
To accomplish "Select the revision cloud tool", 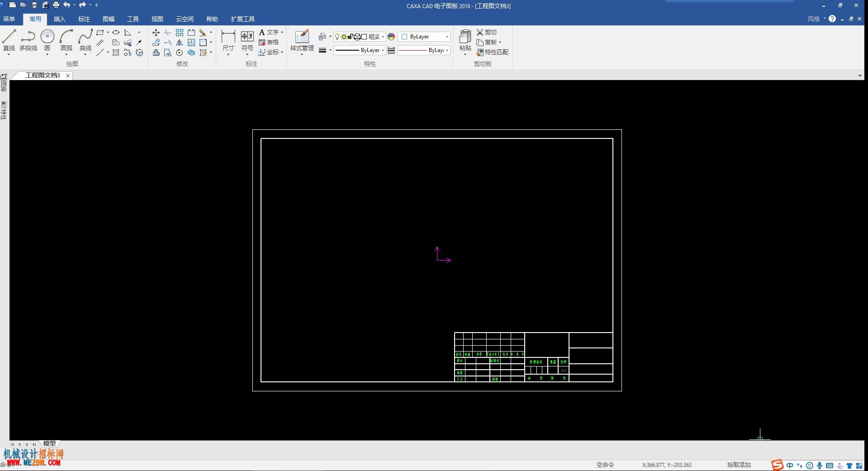I will (128, 52).
